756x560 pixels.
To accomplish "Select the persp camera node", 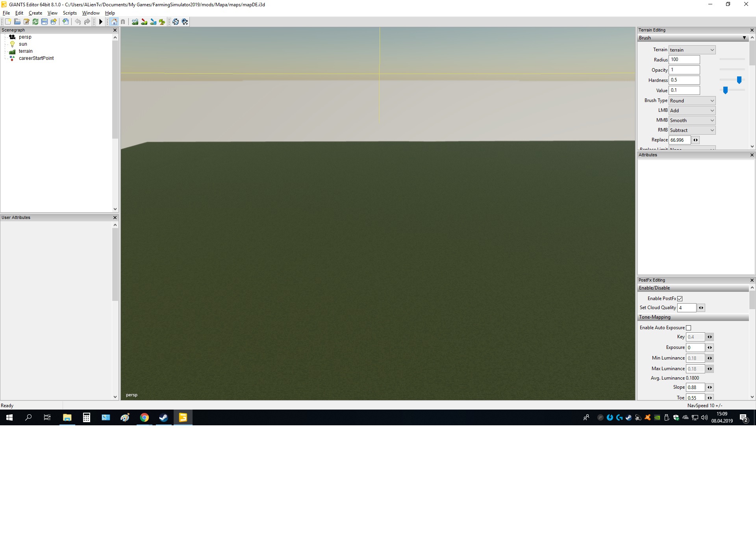I will 25,37.
